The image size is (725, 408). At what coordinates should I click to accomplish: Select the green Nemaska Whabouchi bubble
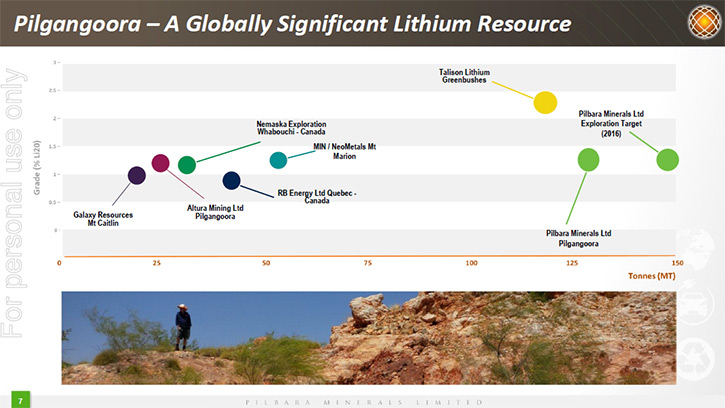(187, 165)
